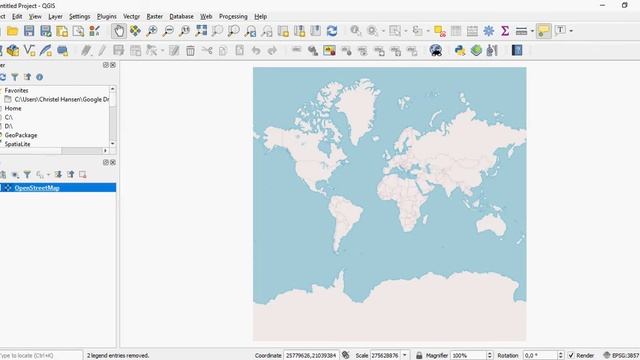The height and width of the screenshot is (360, 640).
Task: Click the Browser panel filter icon
Action: coord(15,77)
